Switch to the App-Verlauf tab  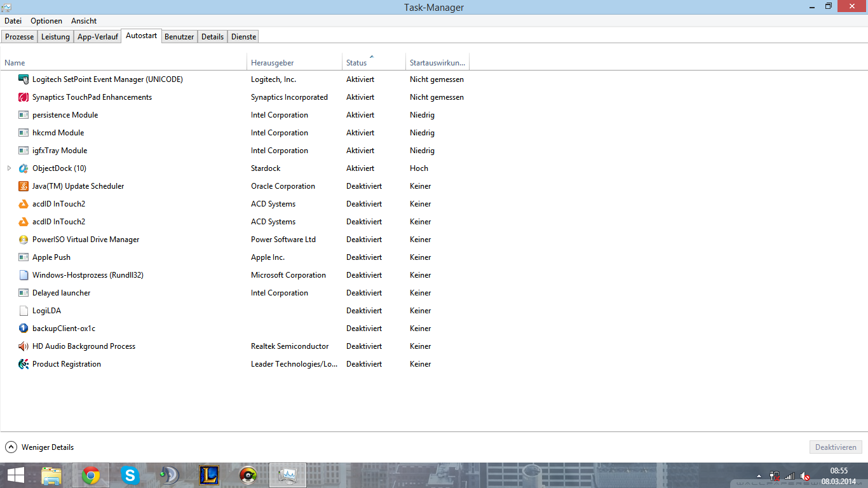pyautogui.click(x=97, y=37)
